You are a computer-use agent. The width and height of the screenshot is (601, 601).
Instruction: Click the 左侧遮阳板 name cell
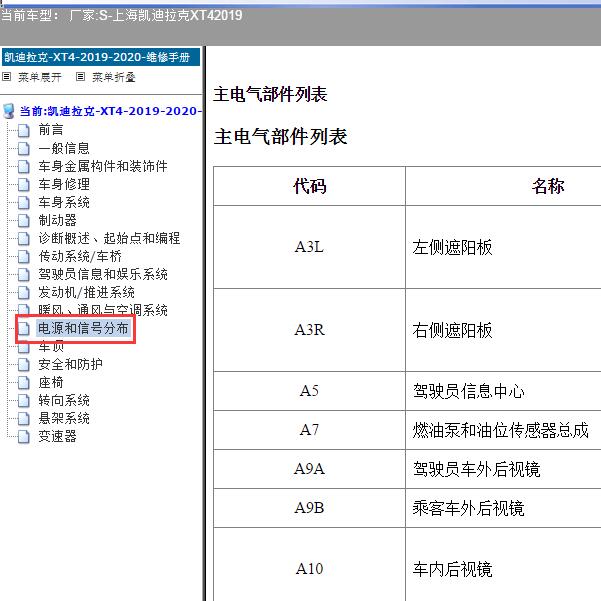coord(503,247)
